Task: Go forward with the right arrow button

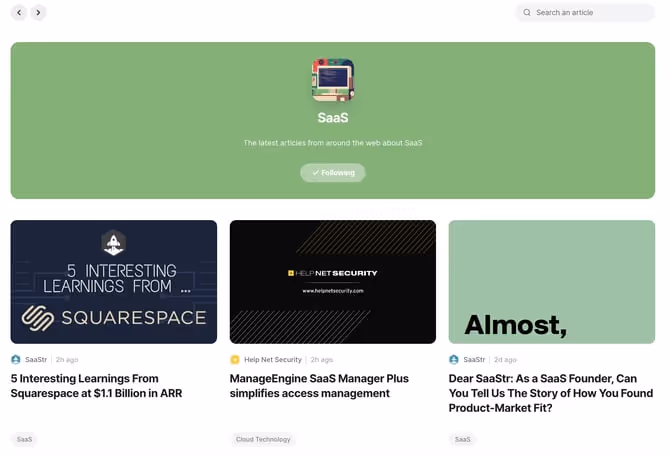Action: point(38,12)
